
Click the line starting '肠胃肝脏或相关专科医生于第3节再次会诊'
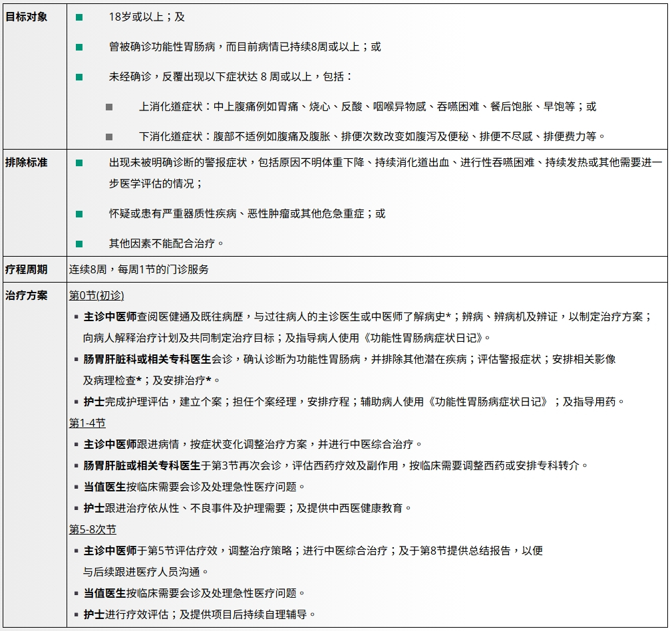[336, 465]
